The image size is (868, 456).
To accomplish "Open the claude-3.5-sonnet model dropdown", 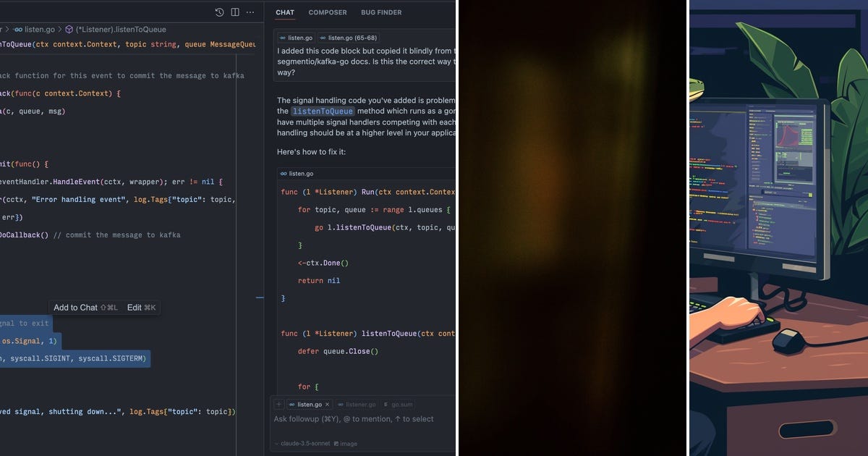I will click(x=301, y=444).
